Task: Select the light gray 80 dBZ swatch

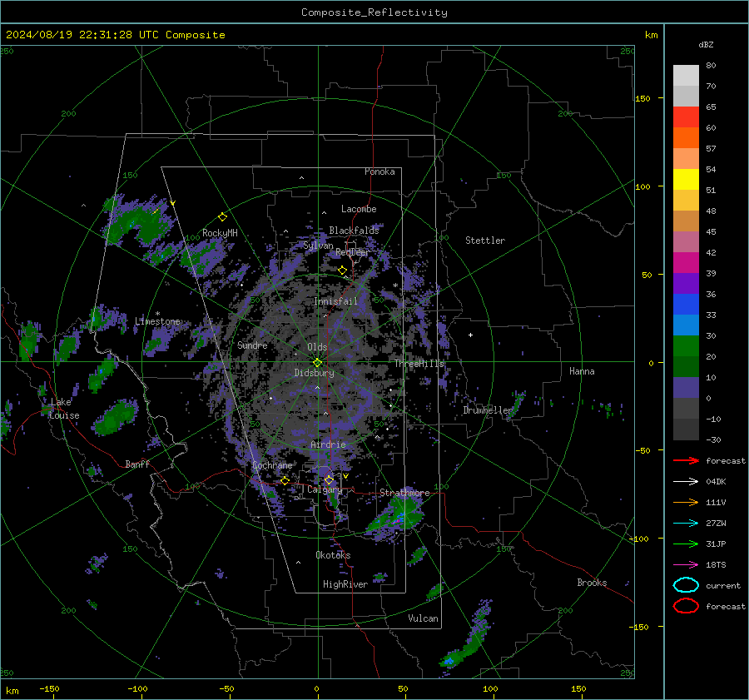Action: click(686, 75)
